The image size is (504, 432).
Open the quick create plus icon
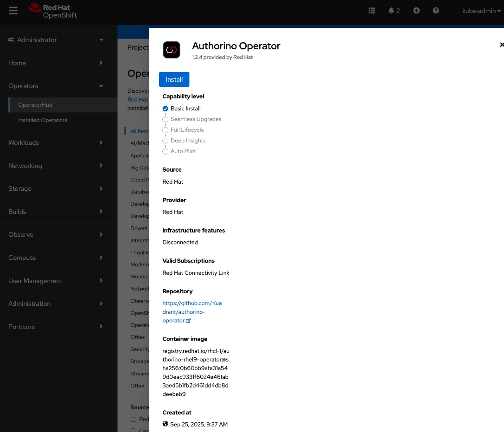point(416,10)
